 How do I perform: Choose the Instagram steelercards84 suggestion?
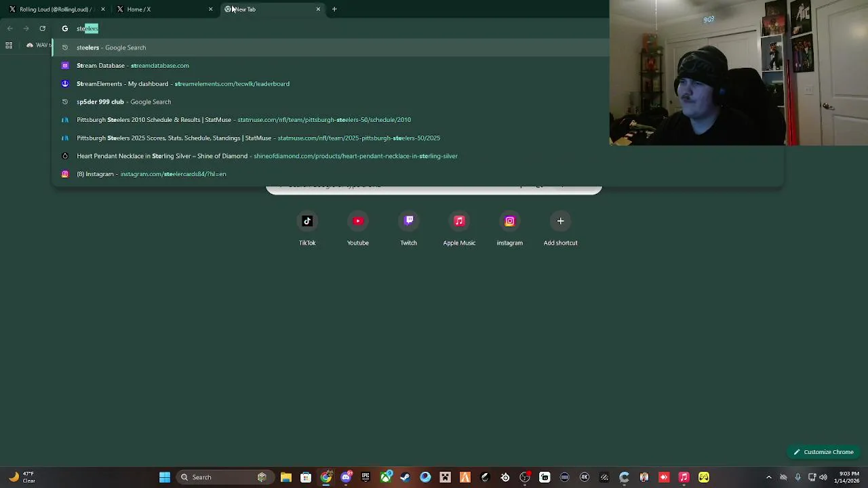(417, 174)
